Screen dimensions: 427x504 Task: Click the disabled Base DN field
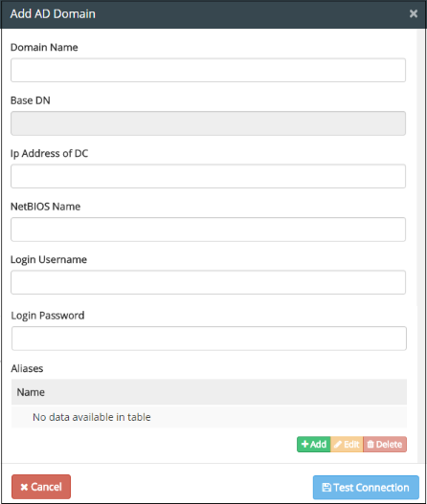[x=208, y=123]
